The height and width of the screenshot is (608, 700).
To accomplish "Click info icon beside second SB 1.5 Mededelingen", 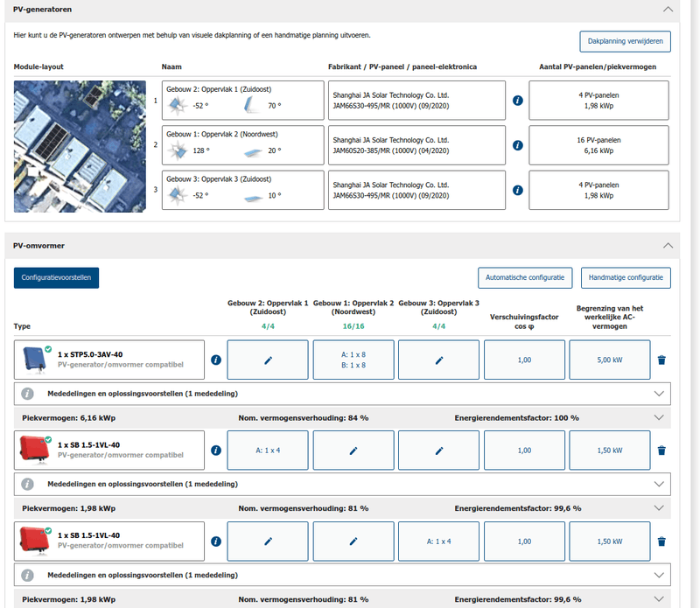I will click(27, 576).
